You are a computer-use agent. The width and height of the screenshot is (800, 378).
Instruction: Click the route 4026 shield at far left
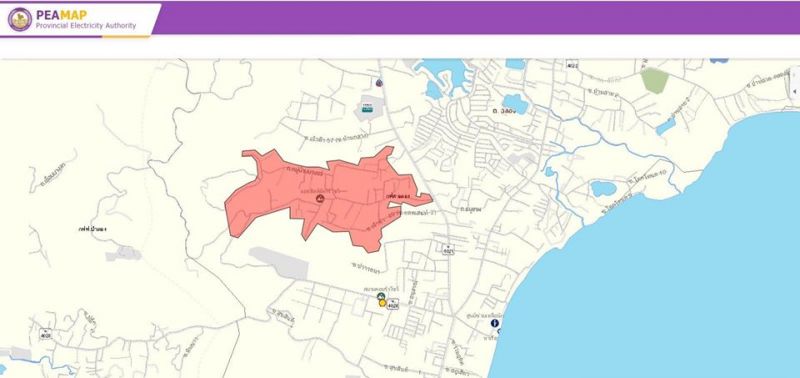click(46, 334)
